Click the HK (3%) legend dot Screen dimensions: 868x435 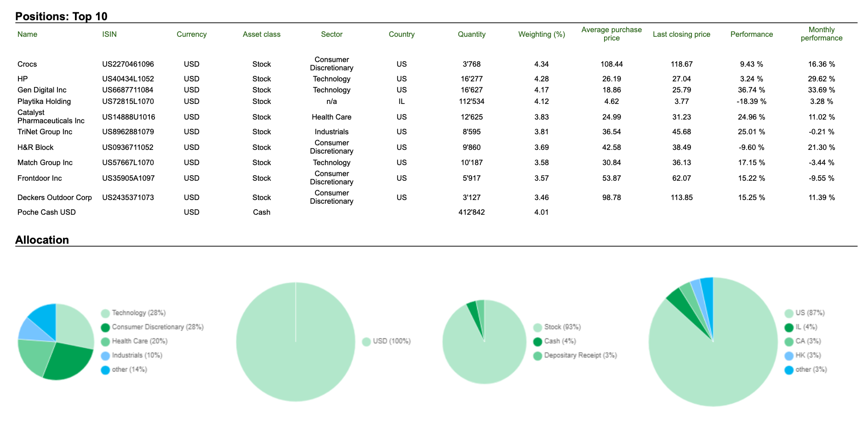[x=789, y=356]
